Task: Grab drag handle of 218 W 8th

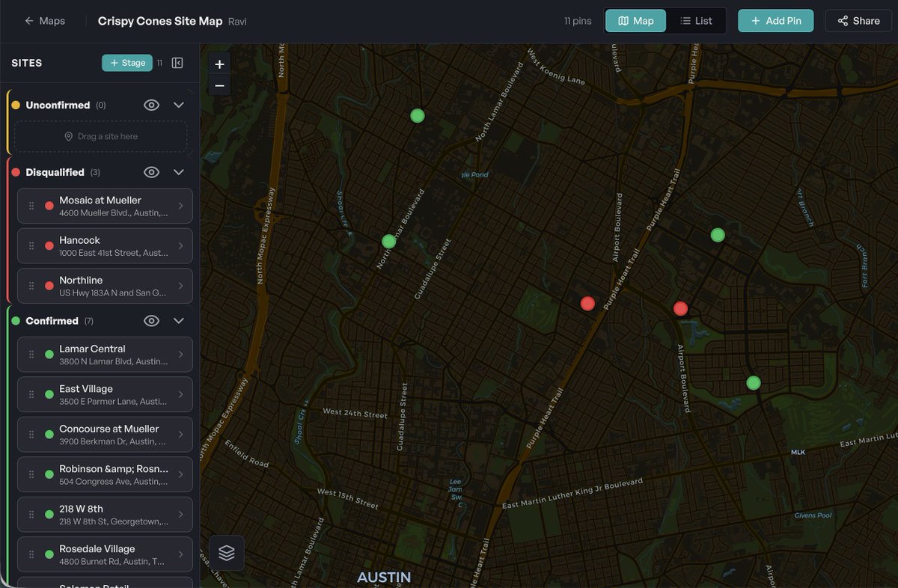Action: (31, 515)
